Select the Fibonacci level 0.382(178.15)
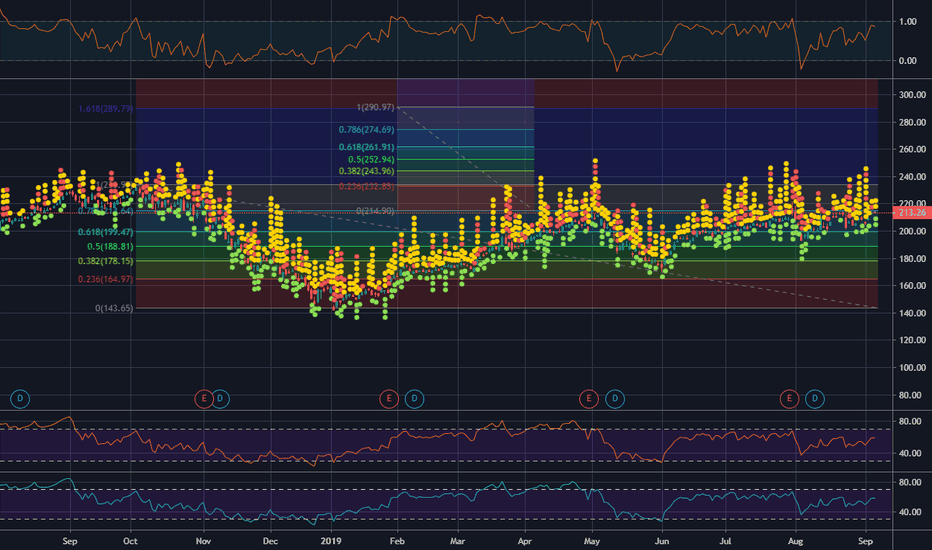The width and height of the screenshot is (932, 550). tap(105, 262)
